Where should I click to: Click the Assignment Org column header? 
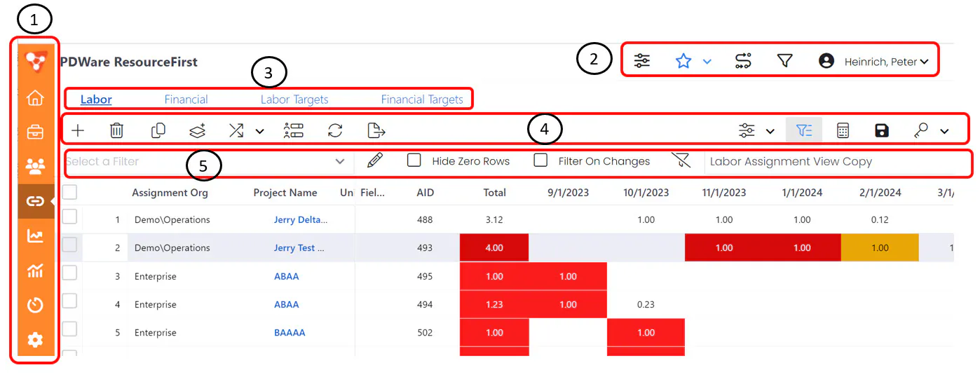[x=170, y=193]
